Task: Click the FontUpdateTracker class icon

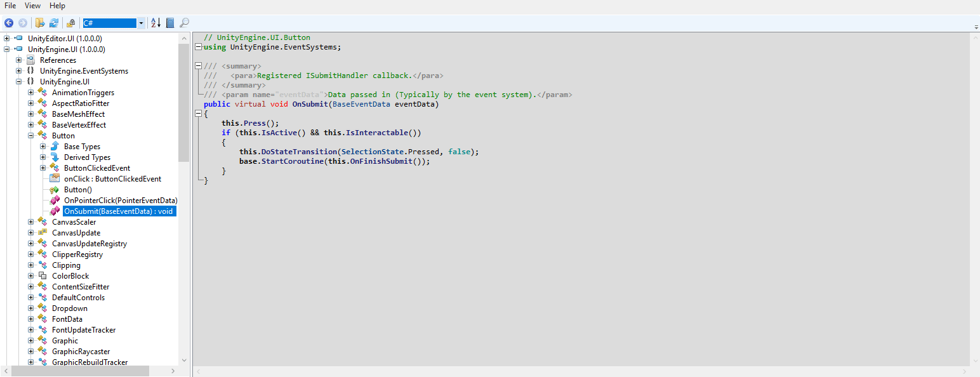Action: [x=43, y=330]
